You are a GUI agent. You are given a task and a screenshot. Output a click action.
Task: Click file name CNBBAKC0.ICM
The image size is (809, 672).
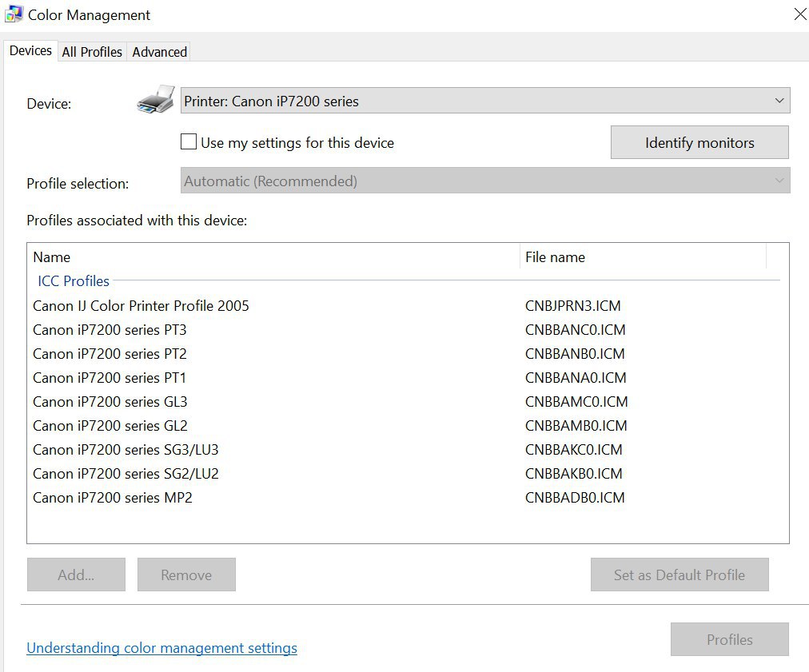point(574,450)
